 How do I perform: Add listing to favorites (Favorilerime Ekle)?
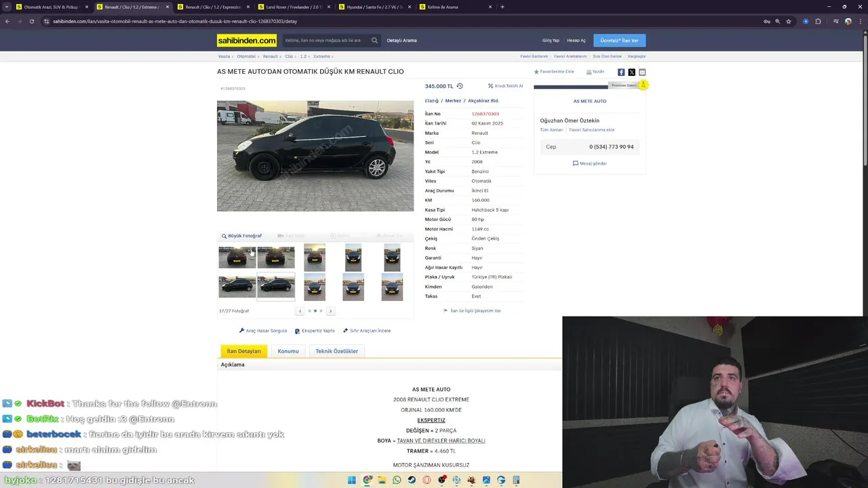tap(554, 72)
